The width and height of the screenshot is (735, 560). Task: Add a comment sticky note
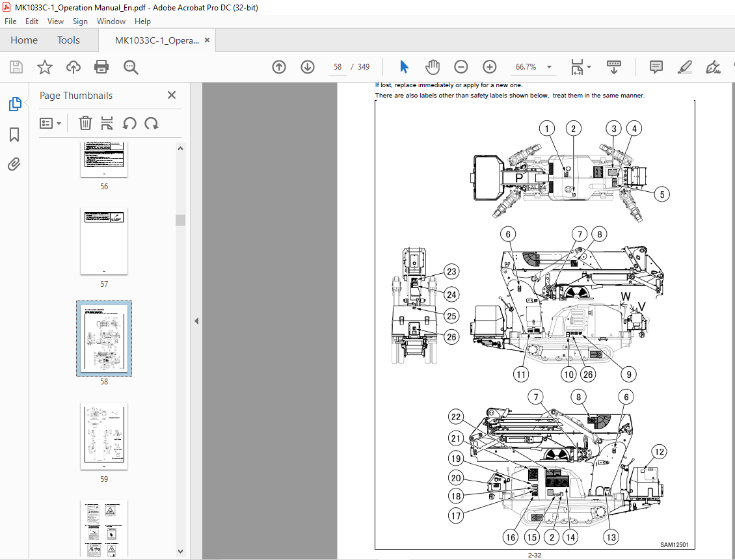(656, 67)
